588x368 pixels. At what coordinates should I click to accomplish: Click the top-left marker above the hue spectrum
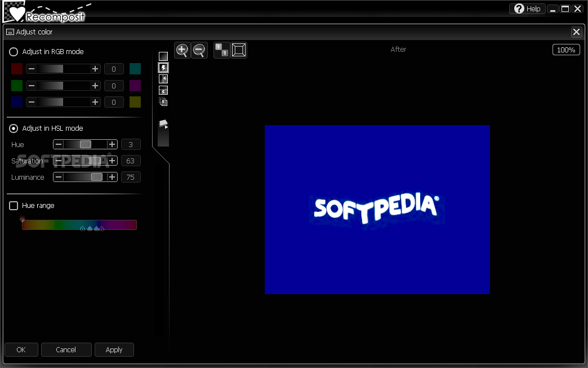tap(22, 218)
